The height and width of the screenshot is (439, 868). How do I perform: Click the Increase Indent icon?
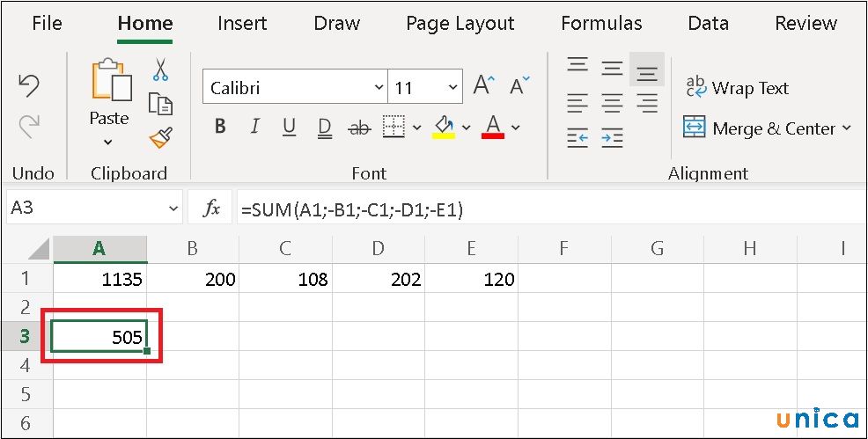click(612, 137)
